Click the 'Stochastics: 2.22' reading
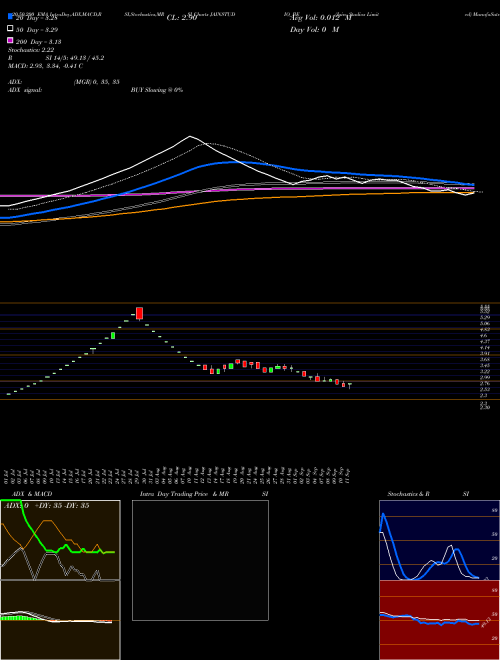This screenshot has width=500, height=660. [x=31, y=50]
